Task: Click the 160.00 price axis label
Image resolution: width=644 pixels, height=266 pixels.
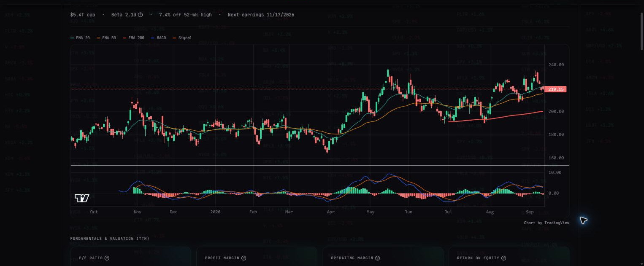Action: click(x=555, y=158)
